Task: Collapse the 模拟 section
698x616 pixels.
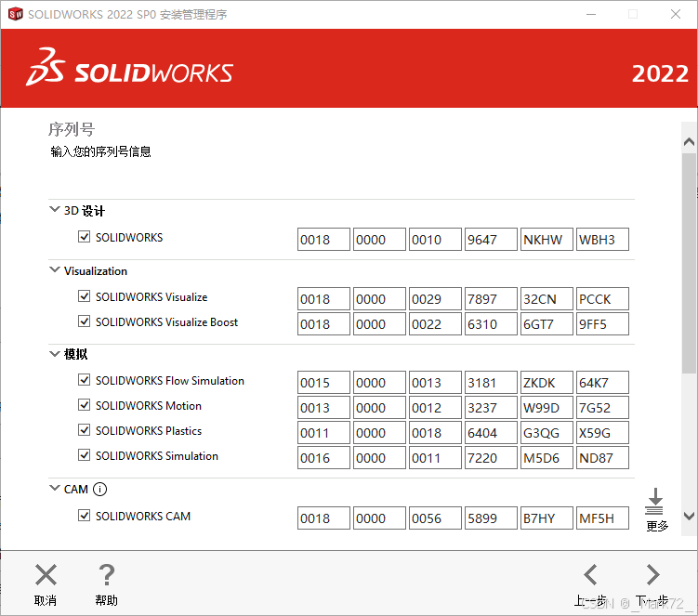Action: pos(54,354)
